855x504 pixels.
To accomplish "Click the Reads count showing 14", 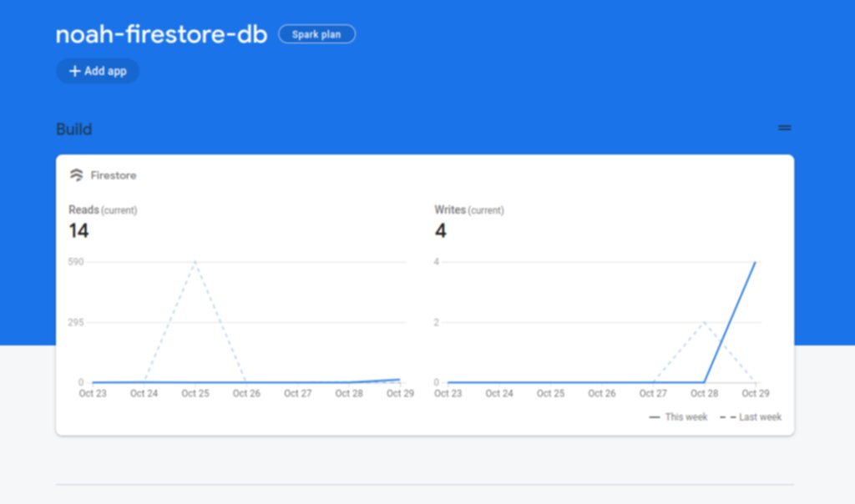I will tap(78, 230).
